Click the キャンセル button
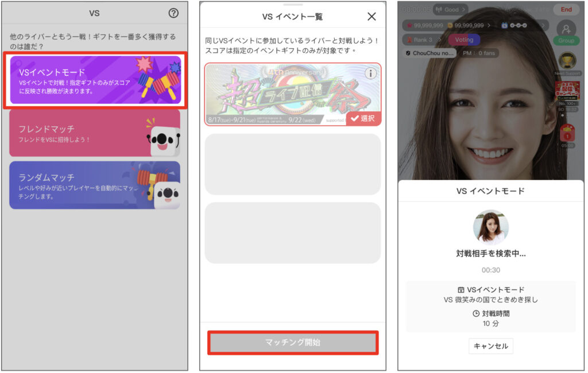The width and height of the screenshot is (588, 373). 491,346
